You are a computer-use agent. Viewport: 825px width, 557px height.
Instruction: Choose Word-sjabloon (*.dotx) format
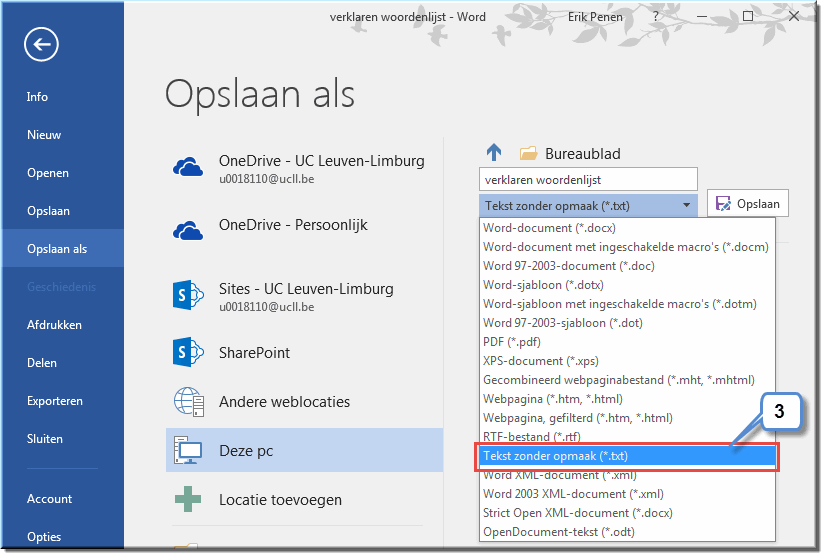click(627, 285)
